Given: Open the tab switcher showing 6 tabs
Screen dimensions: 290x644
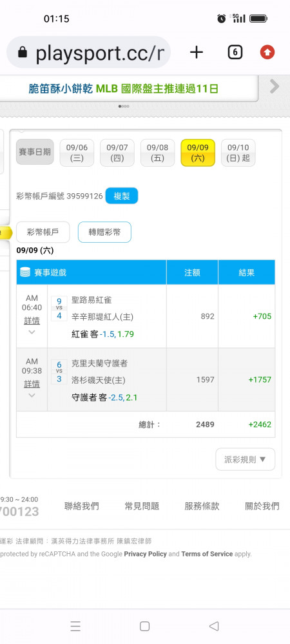Looking at the screenshot, I should 235,52.
